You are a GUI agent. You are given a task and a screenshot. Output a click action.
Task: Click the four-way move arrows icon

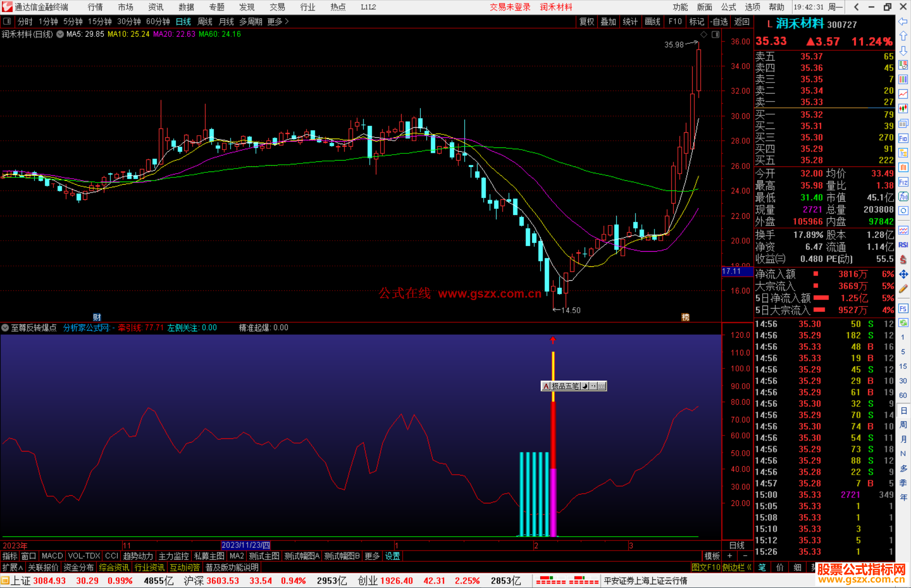click(903, 274)
